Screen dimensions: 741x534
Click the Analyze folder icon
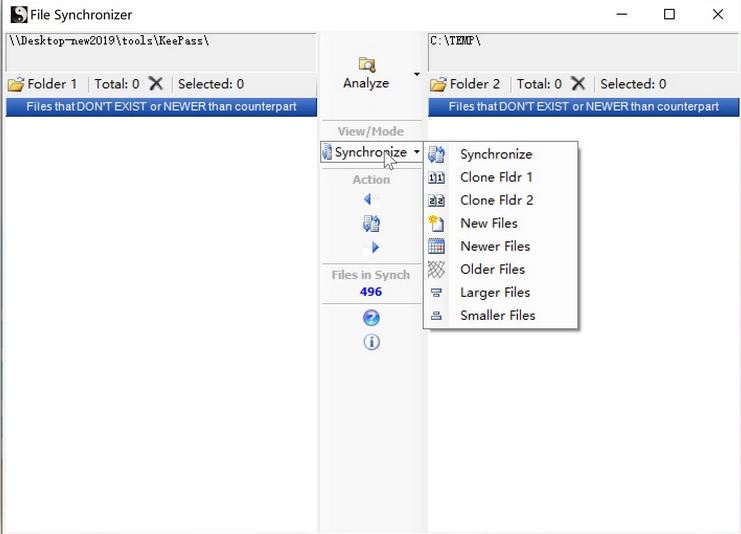point(367,64)
